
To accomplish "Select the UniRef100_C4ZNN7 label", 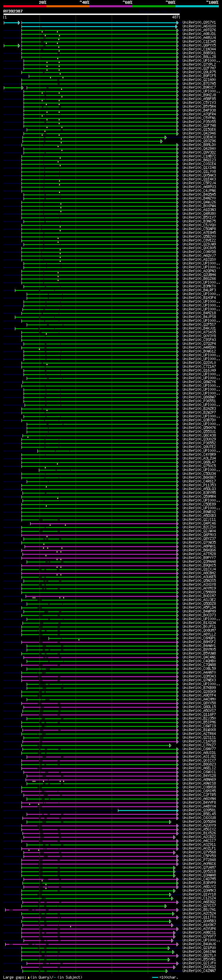I will (199, 971).
